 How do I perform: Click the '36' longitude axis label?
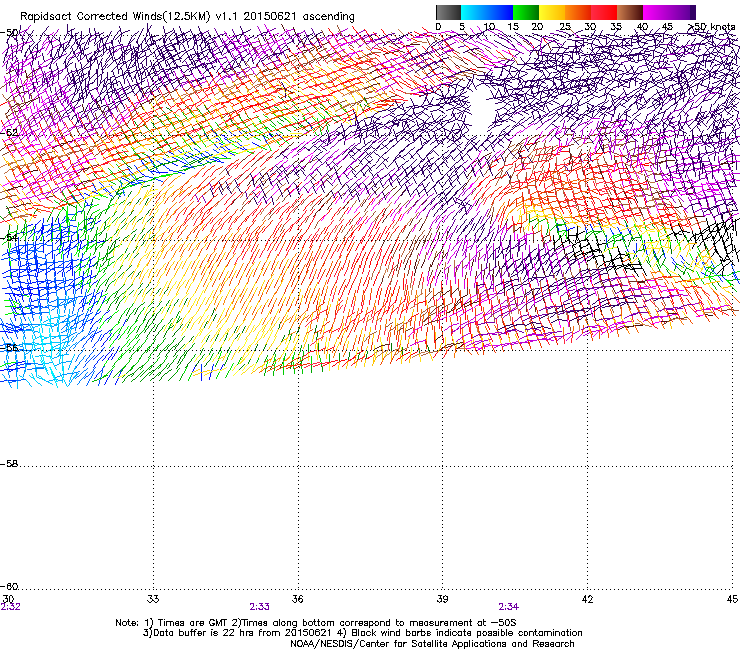[x=297, y=599]
